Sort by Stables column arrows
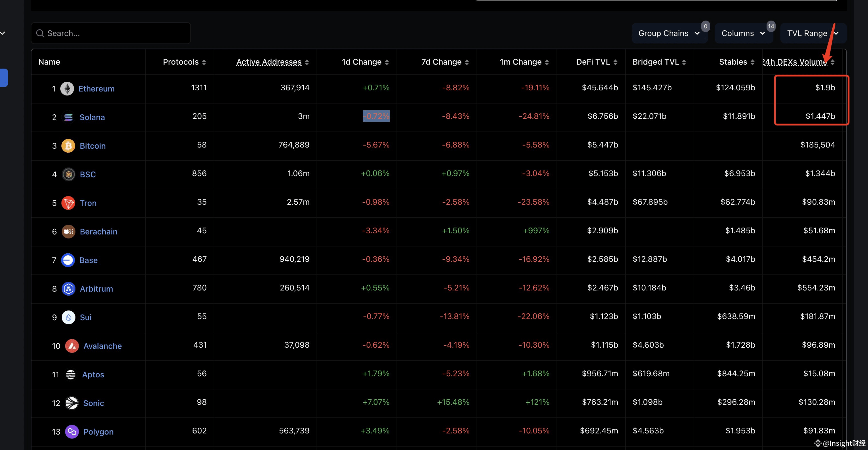Viewport: 868px width, 450px height. (752, 62)
